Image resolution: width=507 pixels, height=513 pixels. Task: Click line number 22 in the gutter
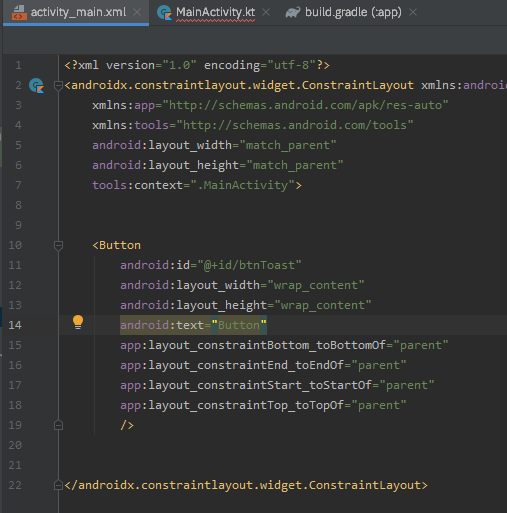point(15,485)
